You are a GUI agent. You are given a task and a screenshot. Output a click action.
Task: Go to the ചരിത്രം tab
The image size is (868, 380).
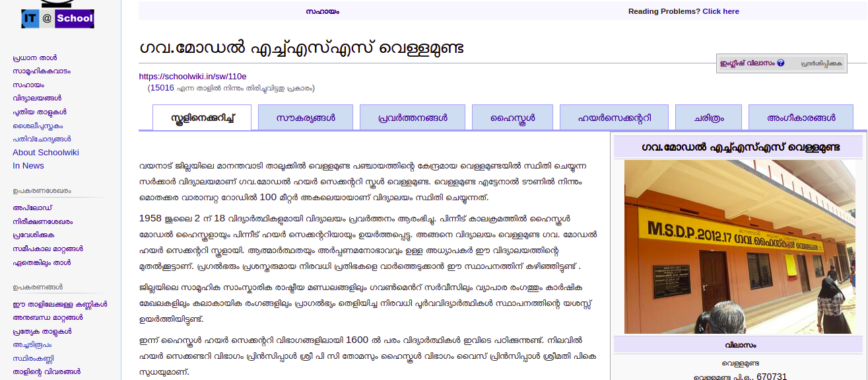[708, 118]
